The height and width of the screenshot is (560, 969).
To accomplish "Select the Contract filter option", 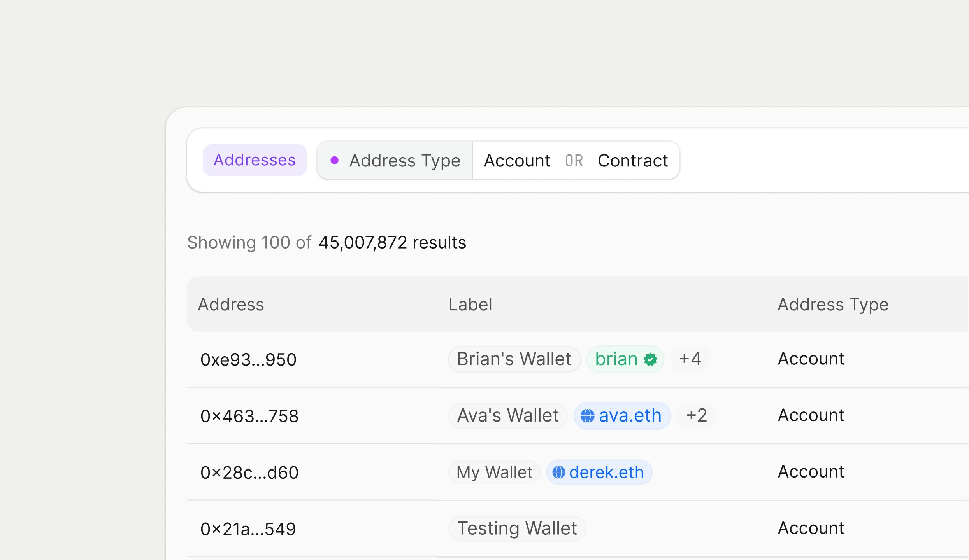I will pos(633,160).
